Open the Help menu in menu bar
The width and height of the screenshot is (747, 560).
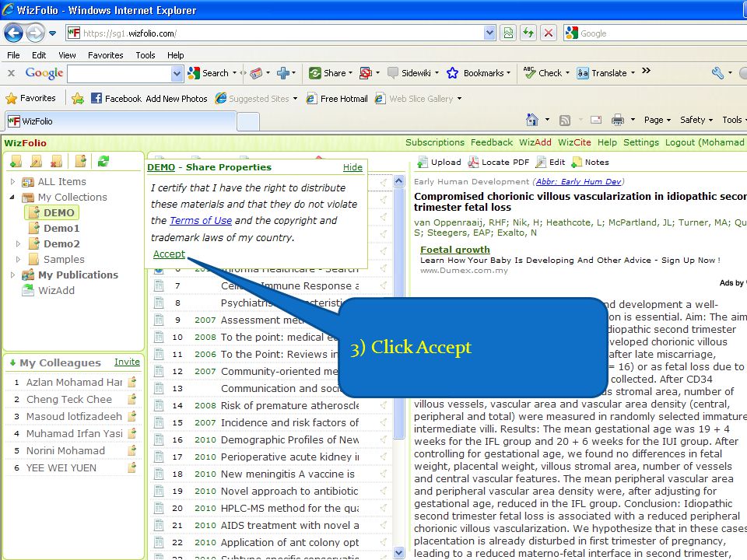(x=175, y=55)
